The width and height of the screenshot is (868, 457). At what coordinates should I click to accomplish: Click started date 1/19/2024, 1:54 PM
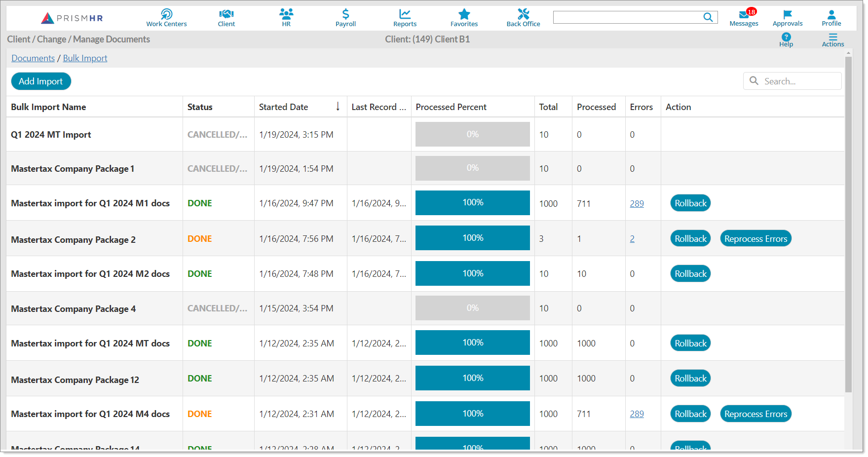pyautogui.click(x=296, y=169)
